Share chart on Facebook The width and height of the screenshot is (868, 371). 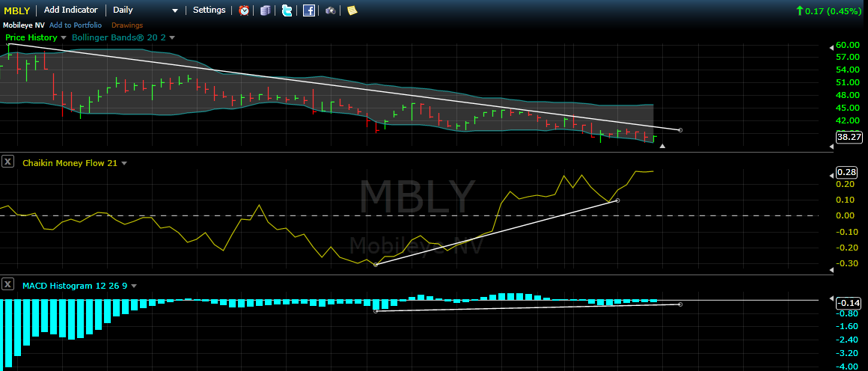309,10
